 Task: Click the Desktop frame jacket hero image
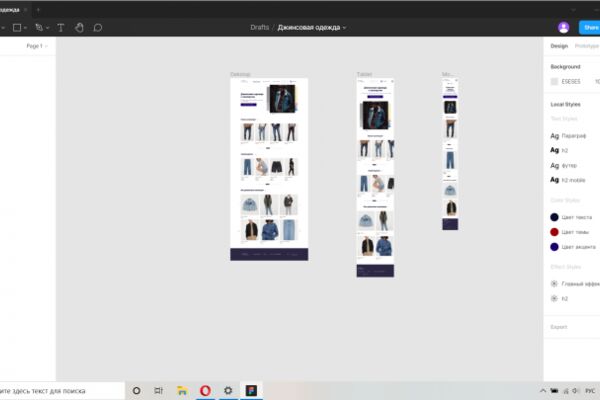click(282, 99)
